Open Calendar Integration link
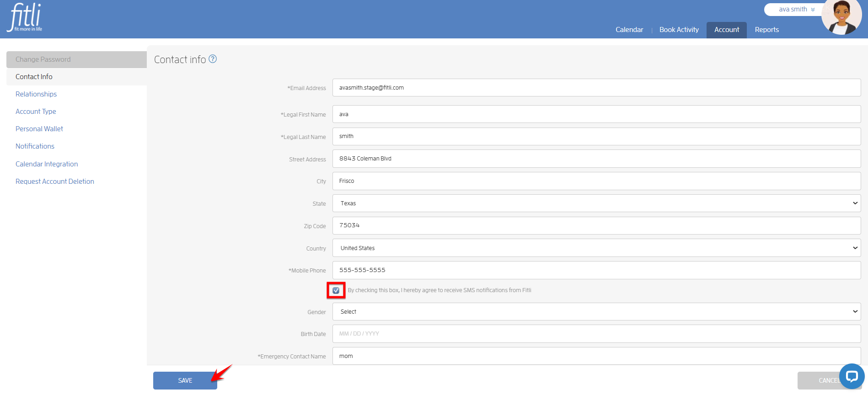 click(x=47, y=164)
